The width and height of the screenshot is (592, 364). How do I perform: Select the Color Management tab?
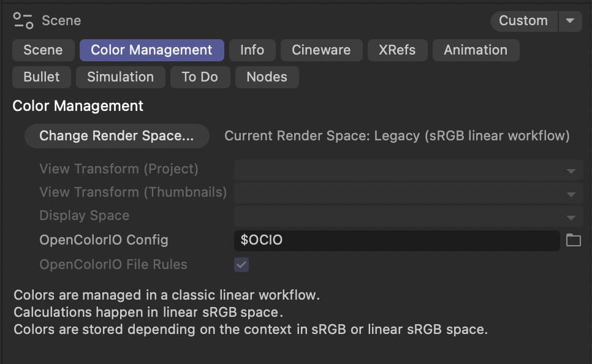[x=151, y=50]
